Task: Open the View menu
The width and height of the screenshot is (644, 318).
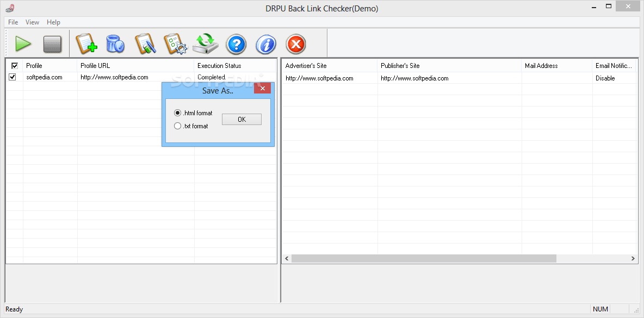Action: click(x=33, y=22)
